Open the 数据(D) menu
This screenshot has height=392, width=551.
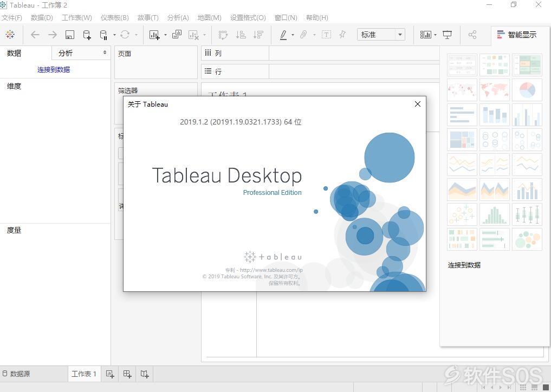pos(42,17)
